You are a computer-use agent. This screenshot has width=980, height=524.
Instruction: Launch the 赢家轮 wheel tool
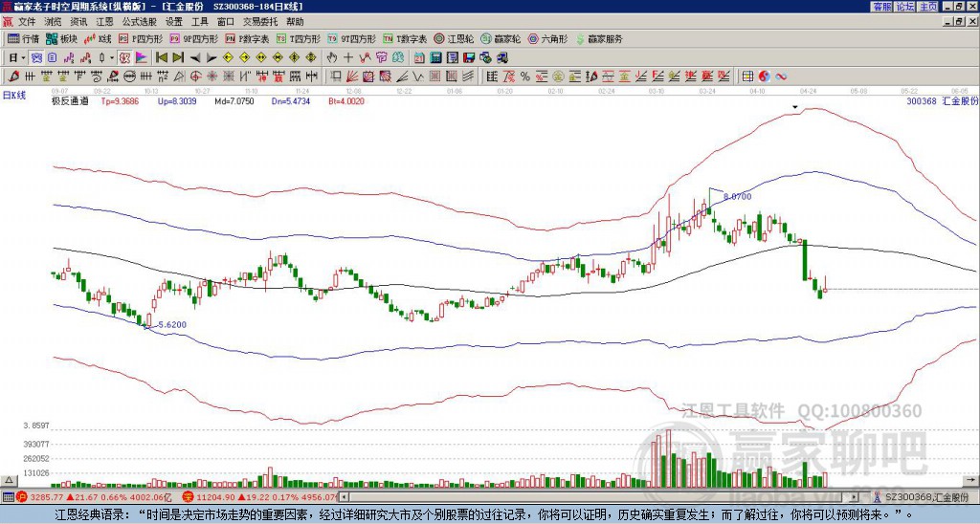pyautogui.click(x=501, y=38)
